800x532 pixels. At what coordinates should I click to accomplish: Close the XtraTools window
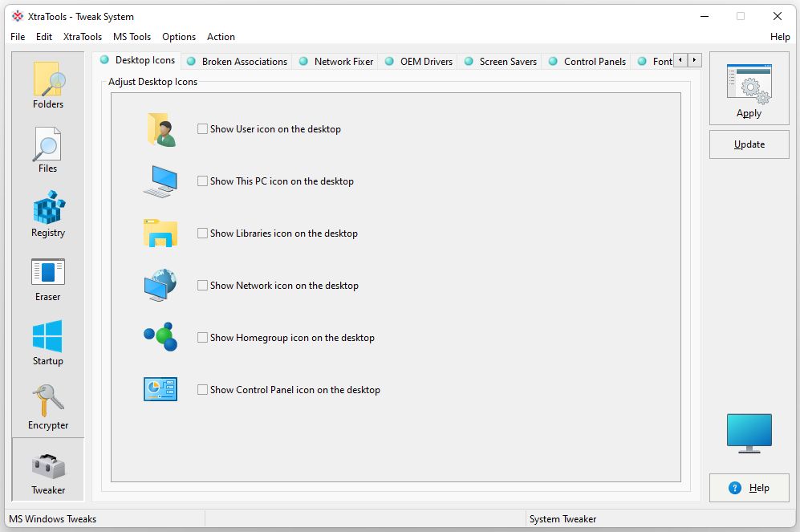click(x=777, y=16)
